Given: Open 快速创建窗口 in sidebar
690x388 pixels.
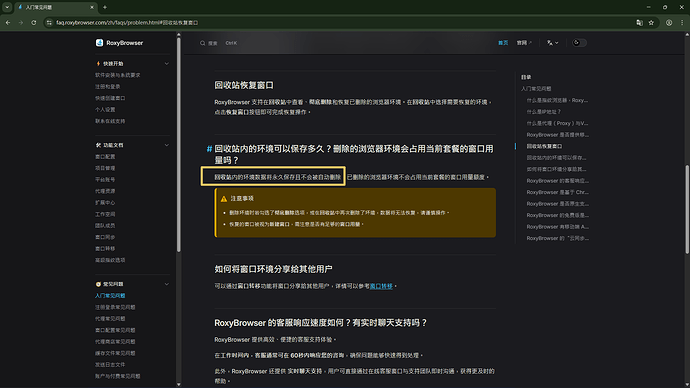Looking at the screenshot, I should click(x=110, y=98).
